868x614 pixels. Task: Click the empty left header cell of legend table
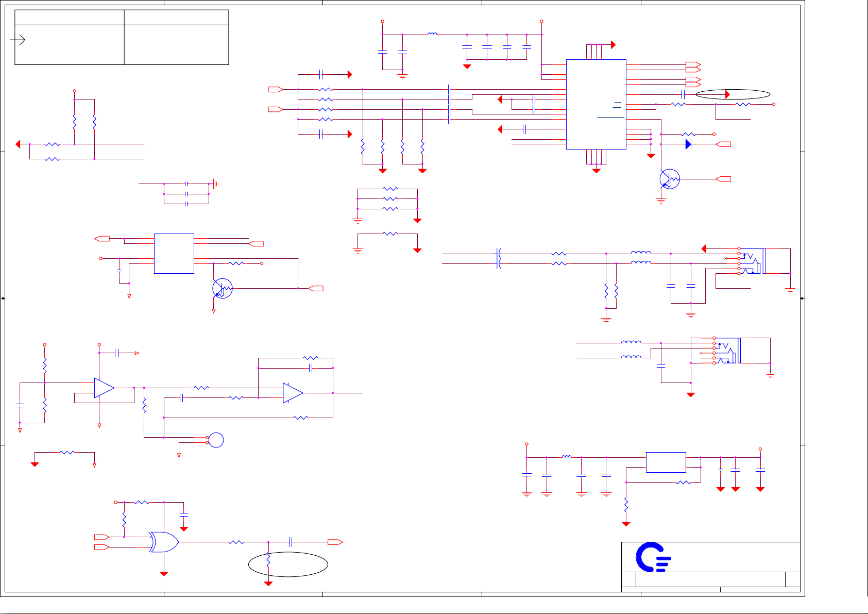click(x=70, y=17)
